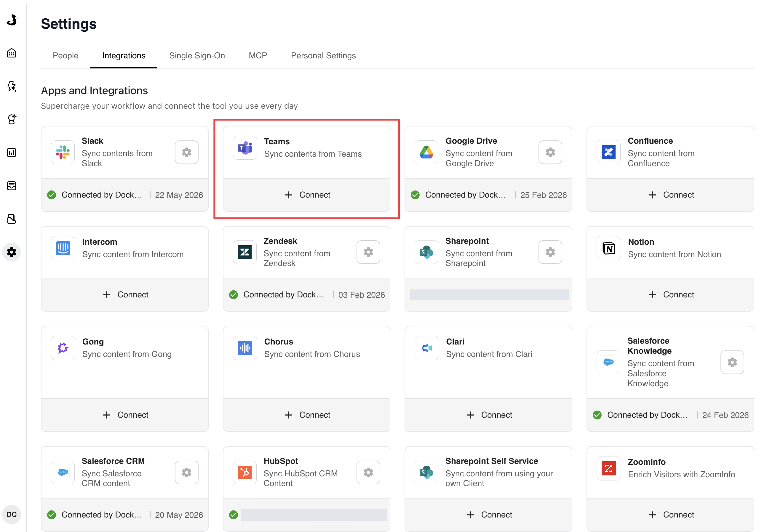Click '24 Feb 2026' on Salesforce Knowledge card
Viewport: 767px width, 532px height.
[x=725, y=415]
